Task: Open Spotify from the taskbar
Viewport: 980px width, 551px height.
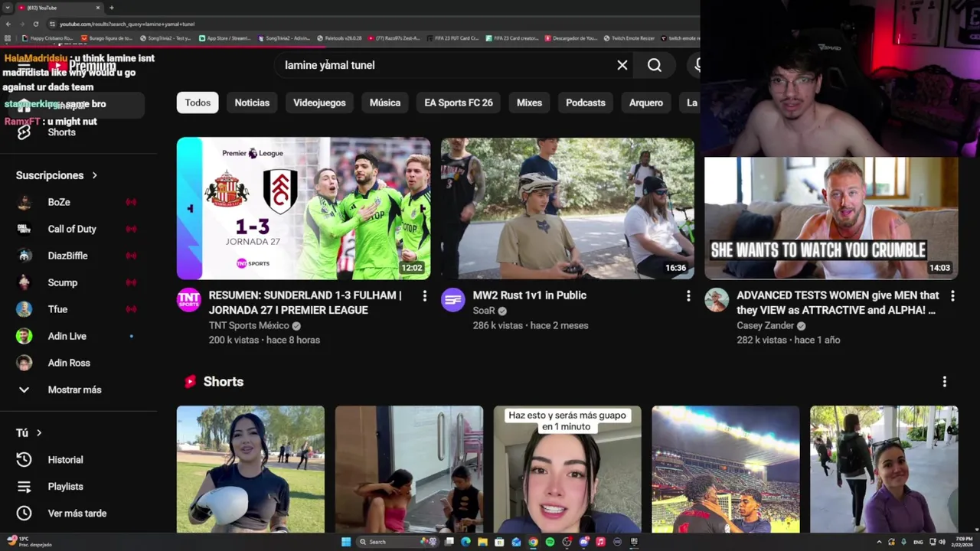Action: tap(550, 542)
